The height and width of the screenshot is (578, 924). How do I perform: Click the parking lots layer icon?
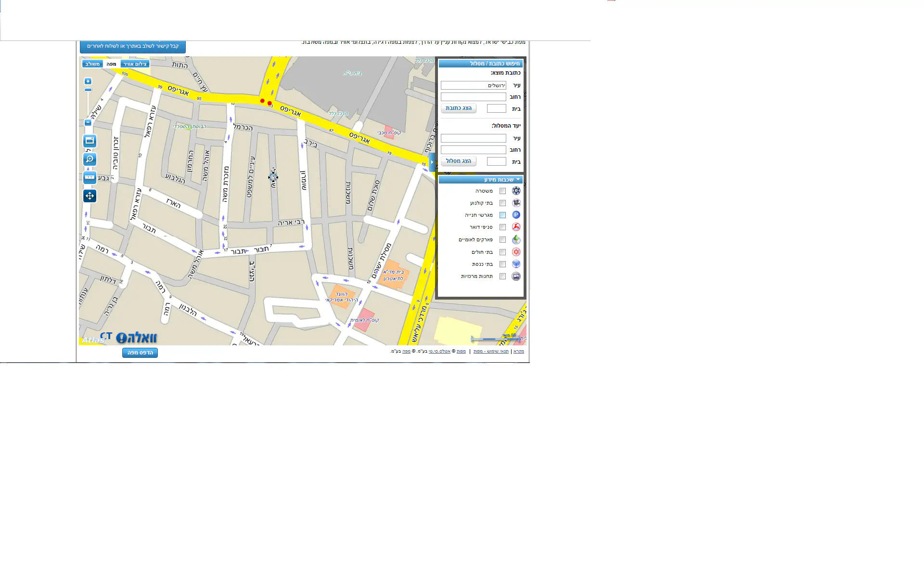(516, 215)
